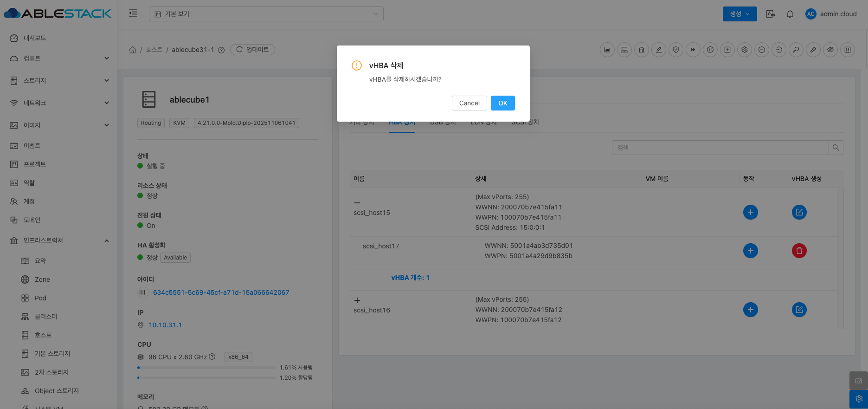Select Zone in the infrastructure menu
This screenshot has height=409, width=868.
pos(42,279)
